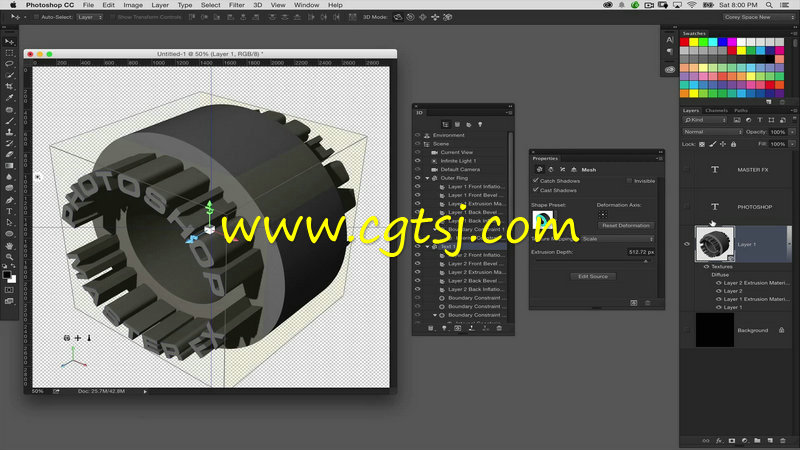This screenshot has width=800, height=450.
Task: Open the Window menu
Action: click(306, 5)
